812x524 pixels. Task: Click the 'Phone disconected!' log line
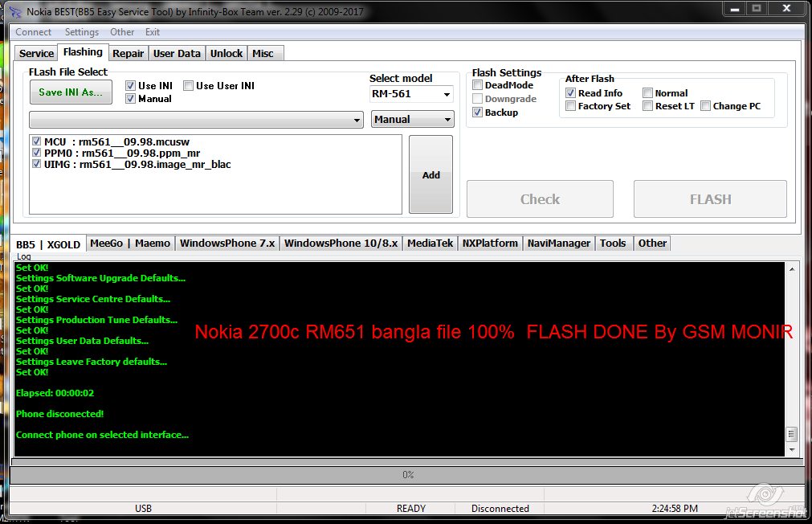tap(59, 414)
